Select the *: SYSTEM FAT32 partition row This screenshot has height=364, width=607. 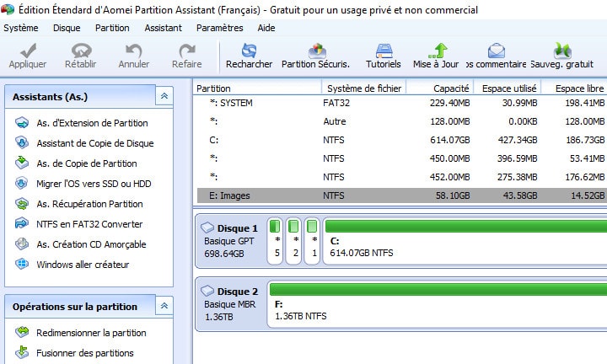402,103
